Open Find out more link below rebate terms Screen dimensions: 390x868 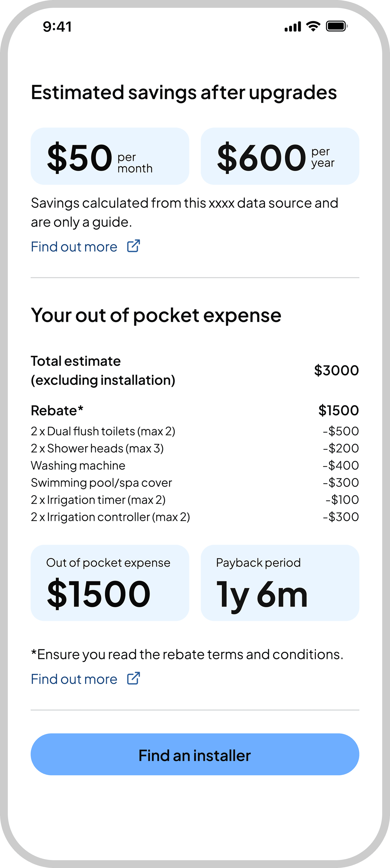(x=74, y=679)
